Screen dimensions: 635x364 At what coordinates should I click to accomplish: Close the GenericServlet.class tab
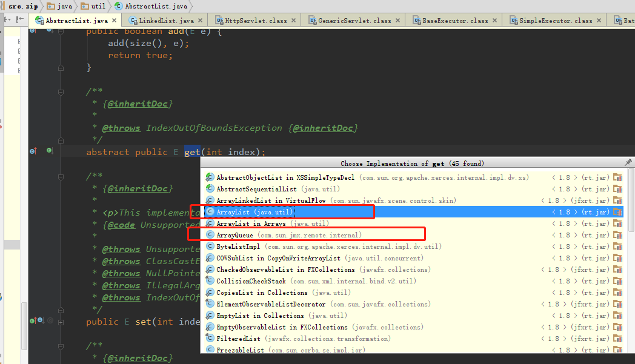pyautogui.click(x=397, y=20)
